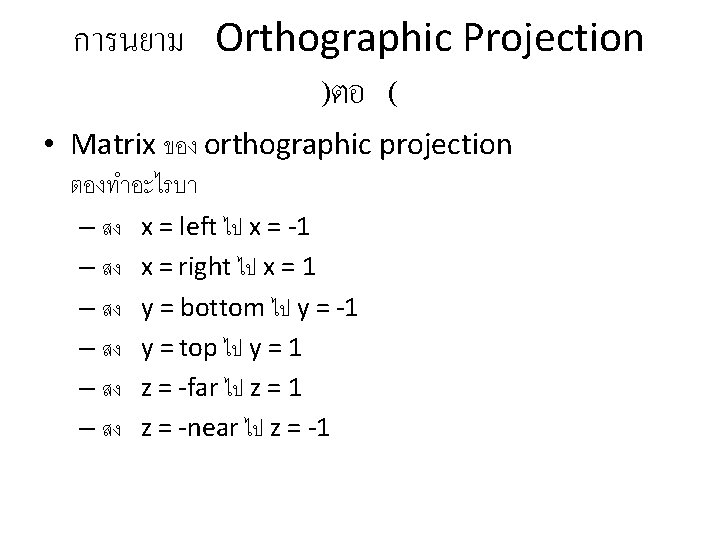Click the dash before the z = -near line
Viewport: 720px width, 540px height.
86,429
